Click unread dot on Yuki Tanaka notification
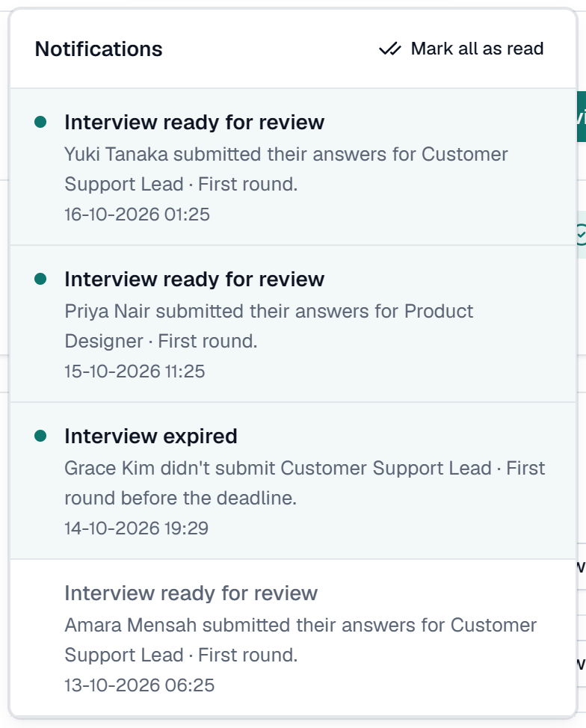 (x=40, y=122)
